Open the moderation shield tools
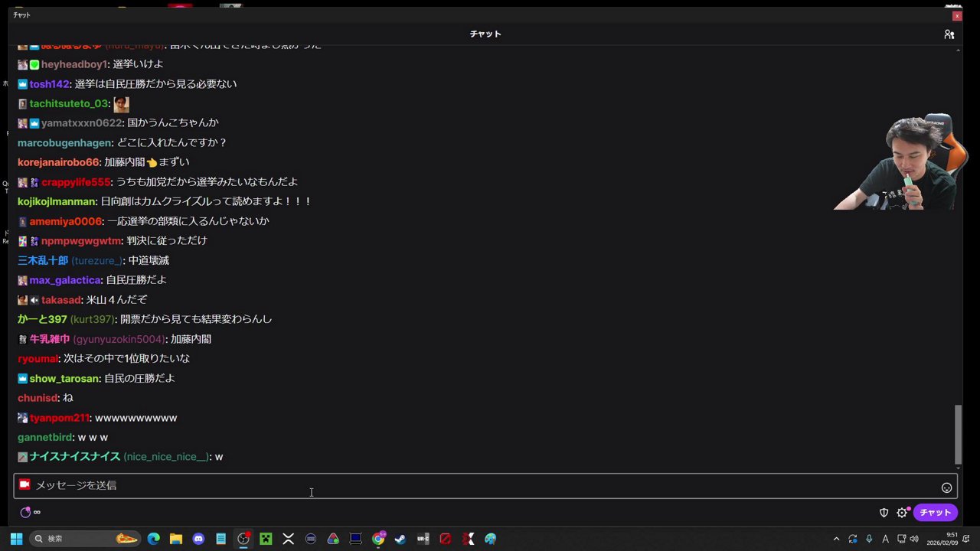 884,512
